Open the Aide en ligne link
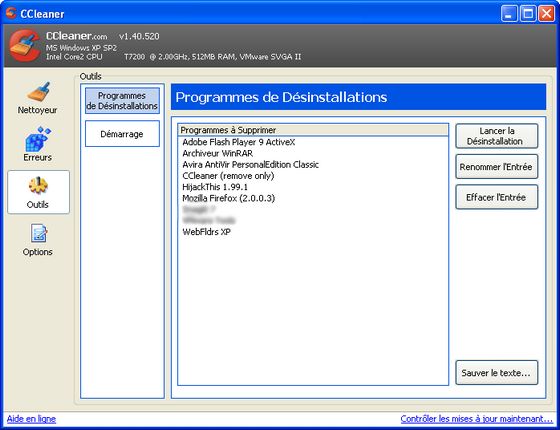Viewport: 560px width, 430px height. click(x=31, y=419)
